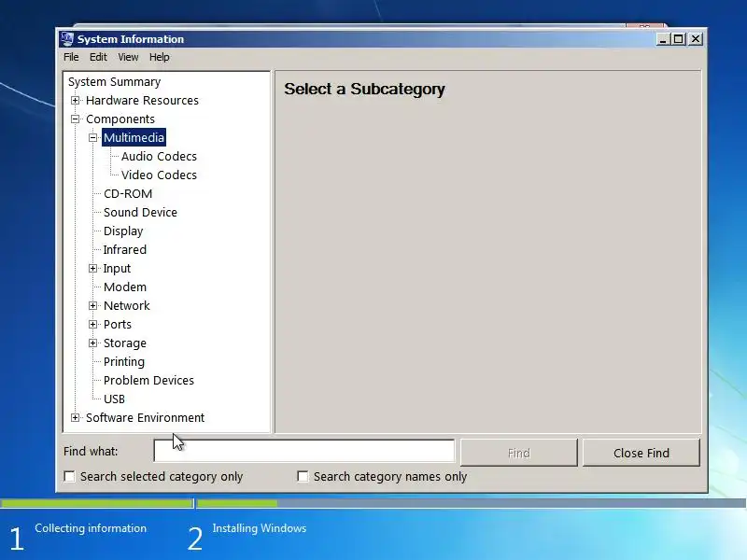Screen dimensions: 747x560
Task: Click the Close Find button
Action: point(641,453)
